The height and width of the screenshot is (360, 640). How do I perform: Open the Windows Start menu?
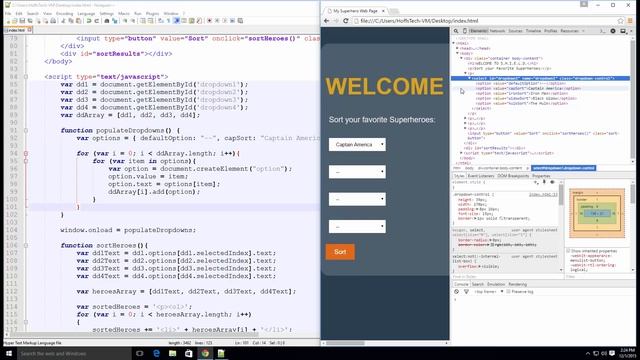coord(9,353)
